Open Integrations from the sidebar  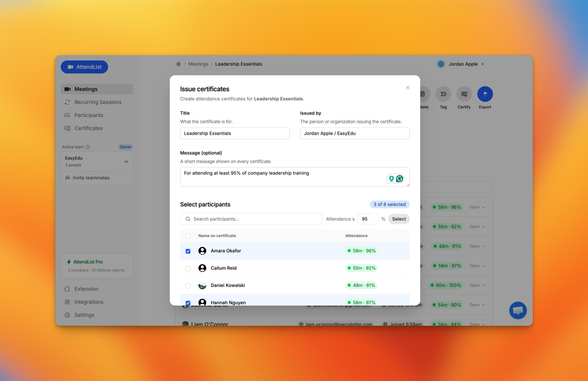click(97, 302)
